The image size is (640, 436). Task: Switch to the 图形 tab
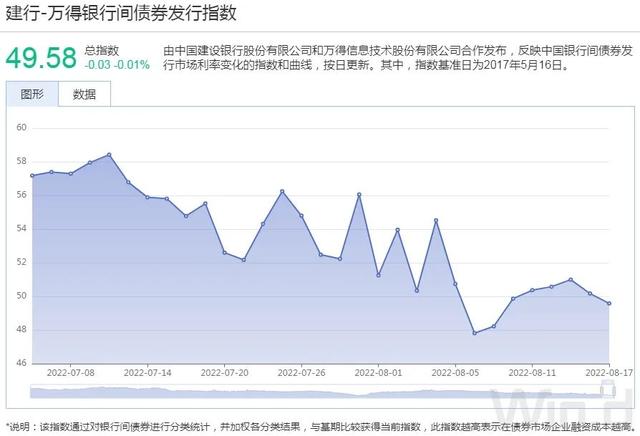tap(32, 94)
